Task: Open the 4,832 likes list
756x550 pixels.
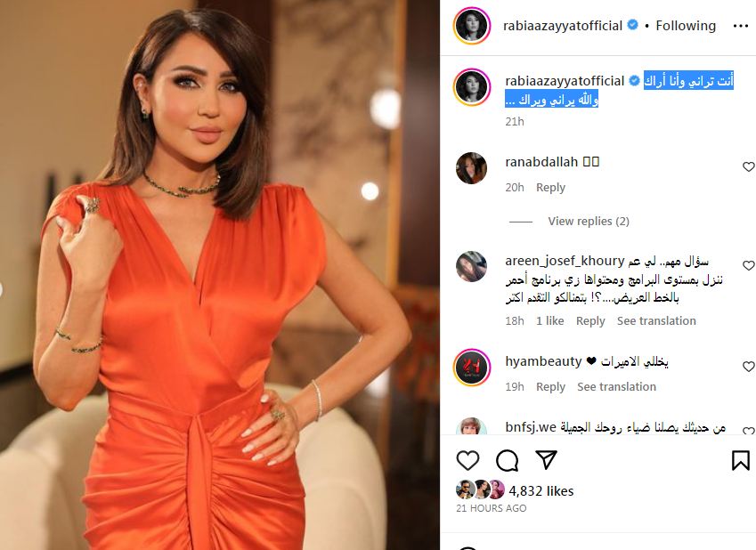Action: 541,491
